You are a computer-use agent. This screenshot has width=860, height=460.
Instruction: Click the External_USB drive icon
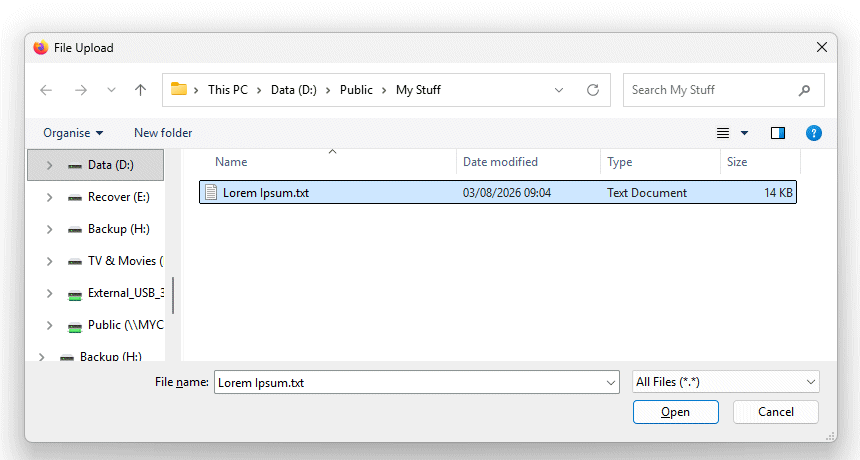[75, 295]
